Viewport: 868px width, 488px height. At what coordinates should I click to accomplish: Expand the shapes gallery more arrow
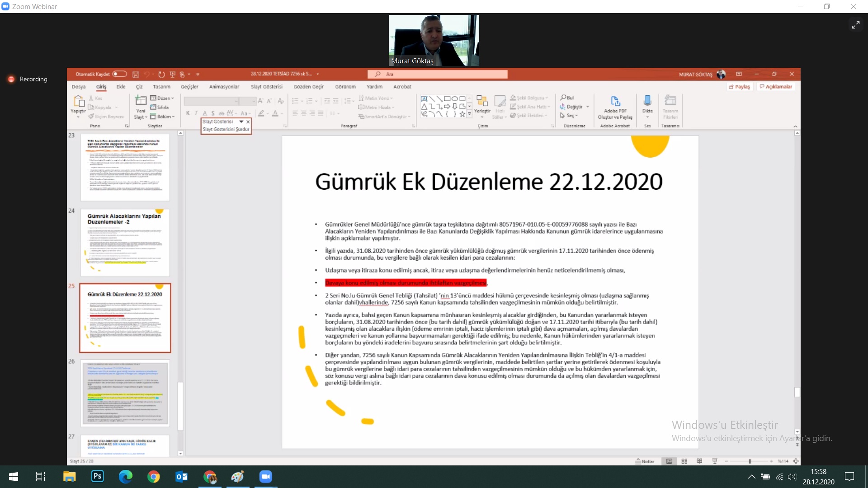click(469, 115)
